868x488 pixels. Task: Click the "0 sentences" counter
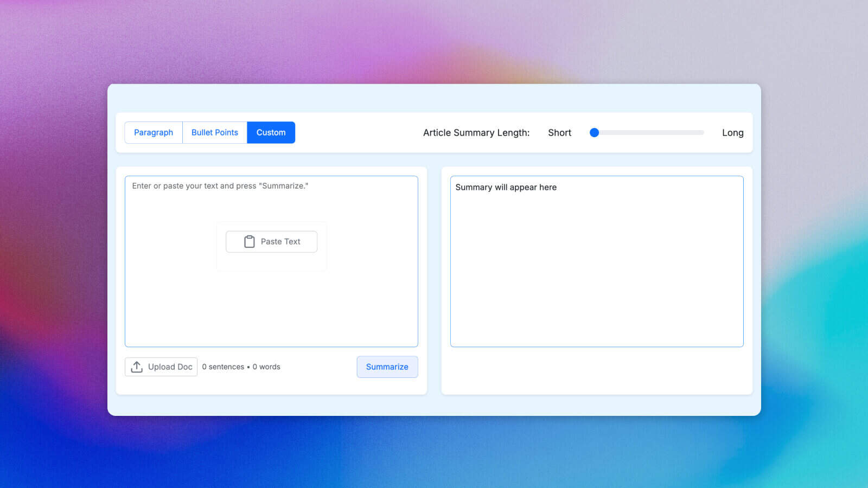coord(223,367)
